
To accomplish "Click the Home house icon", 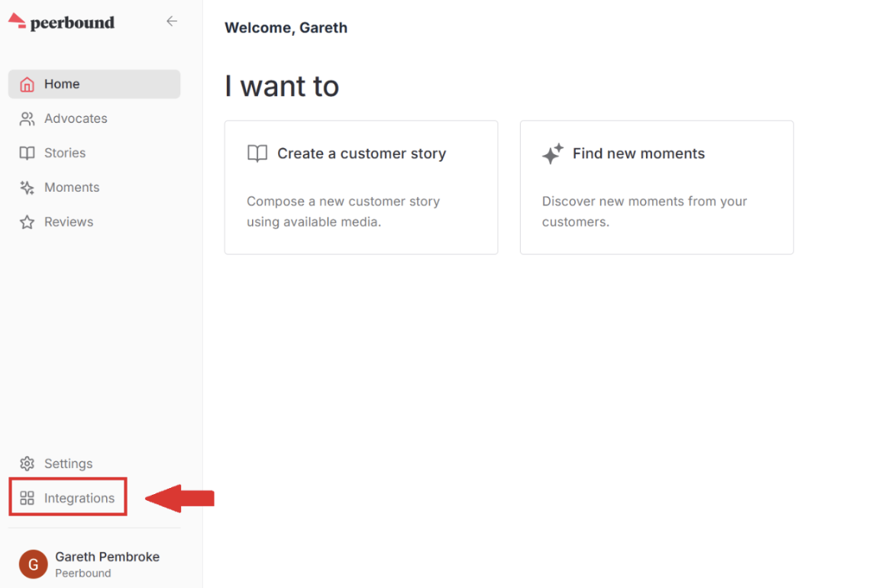I will 27,84.
